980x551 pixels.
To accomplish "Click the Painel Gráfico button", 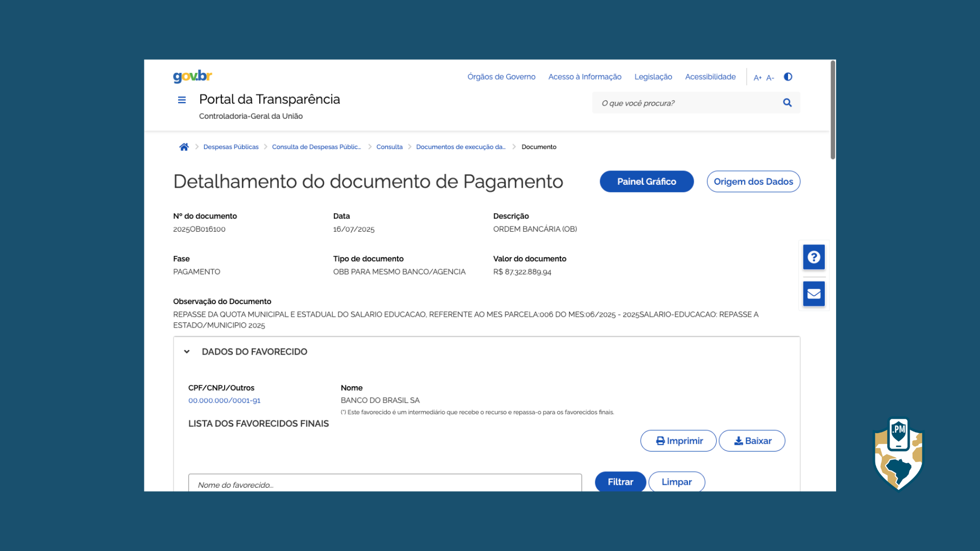I will click(646, 182).
